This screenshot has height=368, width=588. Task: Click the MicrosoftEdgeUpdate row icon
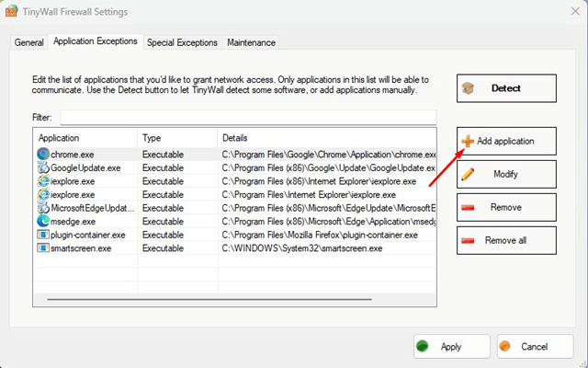click(43, 208)
